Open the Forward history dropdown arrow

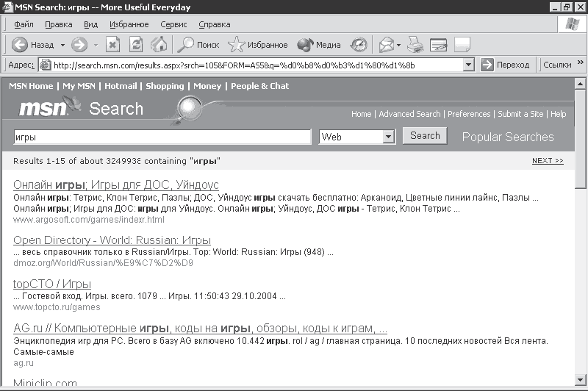(x=96, y=46)
